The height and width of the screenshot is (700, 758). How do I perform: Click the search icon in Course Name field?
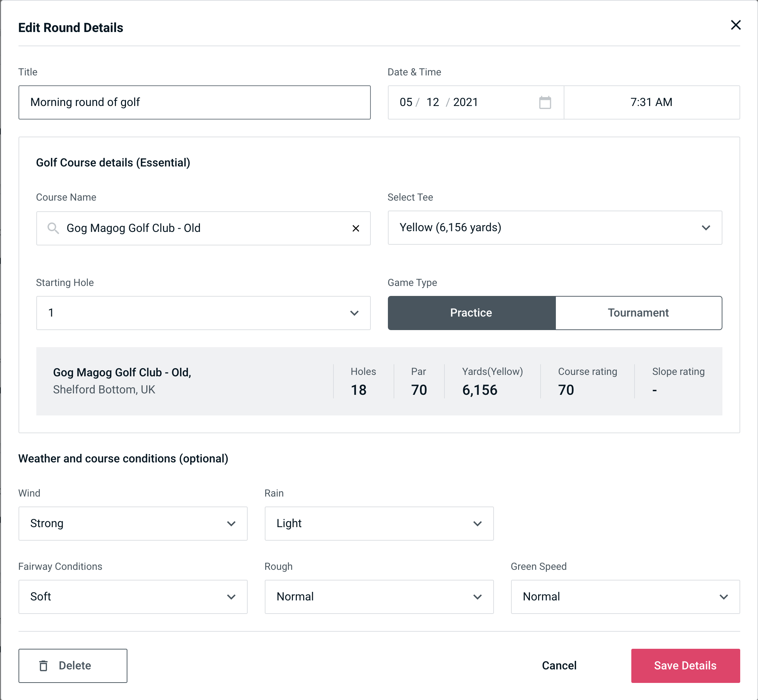[53, 228]
